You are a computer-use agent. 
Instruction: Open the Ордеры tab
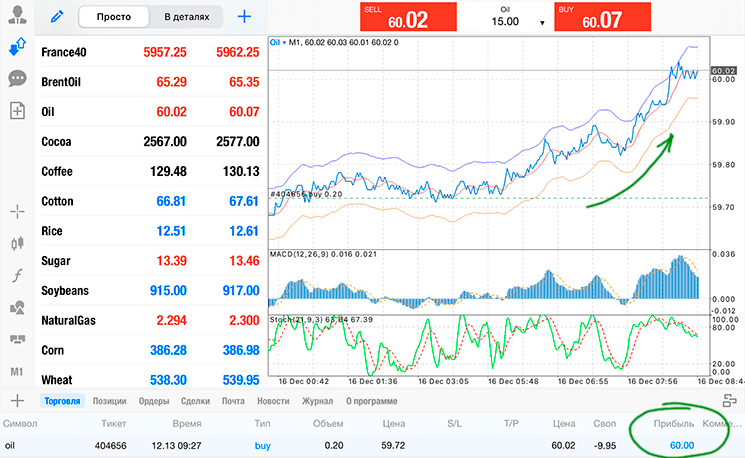(154, 401)
